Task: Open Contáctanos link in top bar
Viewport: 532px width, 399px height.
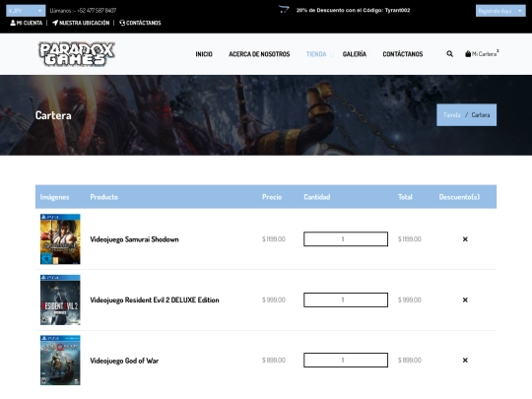Action: point(140,23)
